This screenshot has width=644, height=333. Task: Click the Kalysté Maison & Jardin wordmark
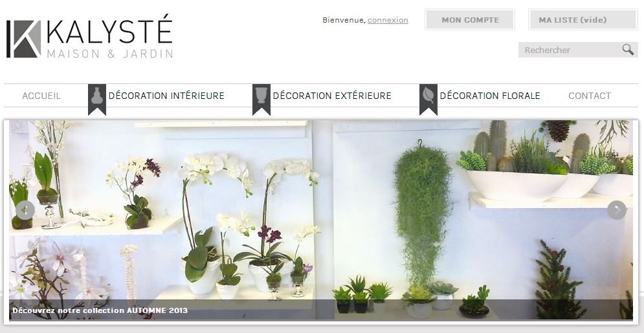[x=109, y=36]
